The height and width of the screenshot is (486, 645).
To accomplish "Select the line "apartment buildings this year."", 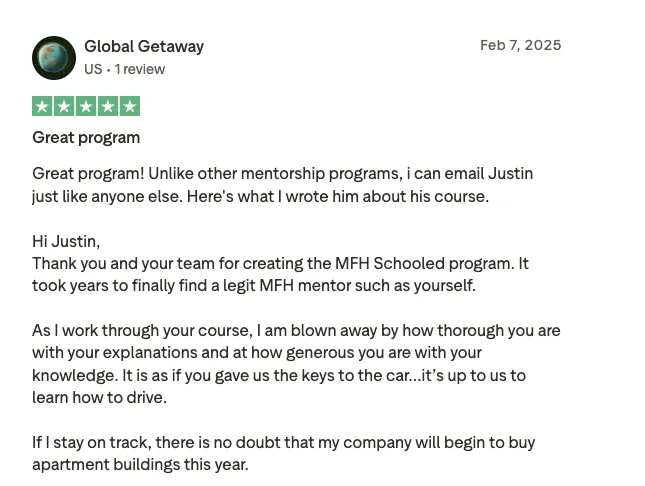I will (x=140, y=465).
